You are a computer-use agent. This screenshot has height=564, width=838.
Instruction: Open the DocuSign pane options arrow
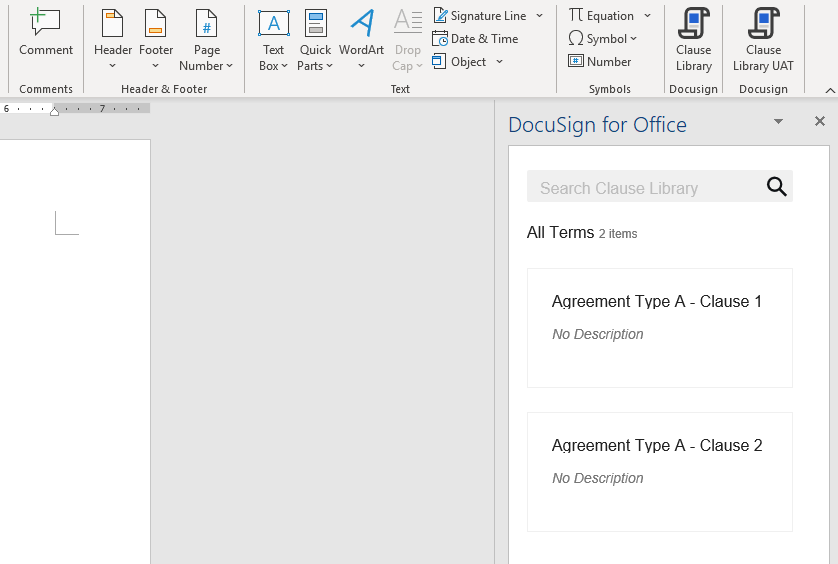pyautogui.click(x=778, y=121)
